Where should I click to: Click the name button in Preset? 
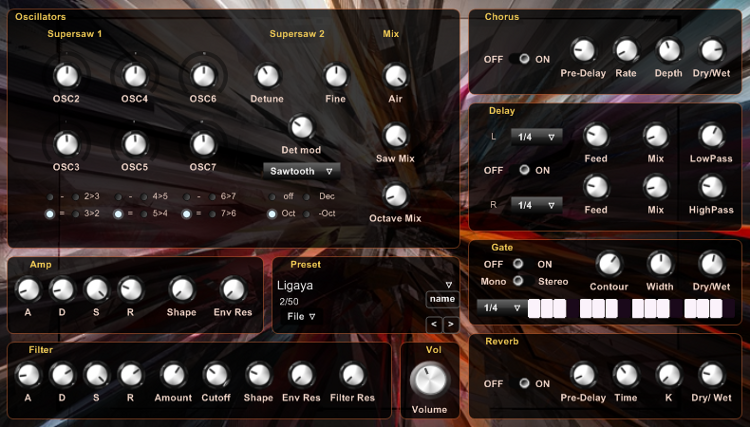coord(442,299)
